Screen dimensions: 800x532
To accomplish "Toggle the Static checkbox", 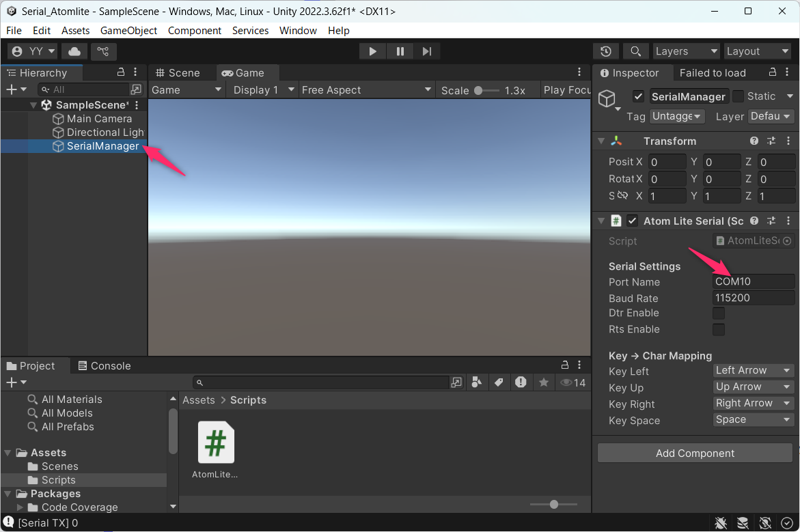I will [738, 96].
